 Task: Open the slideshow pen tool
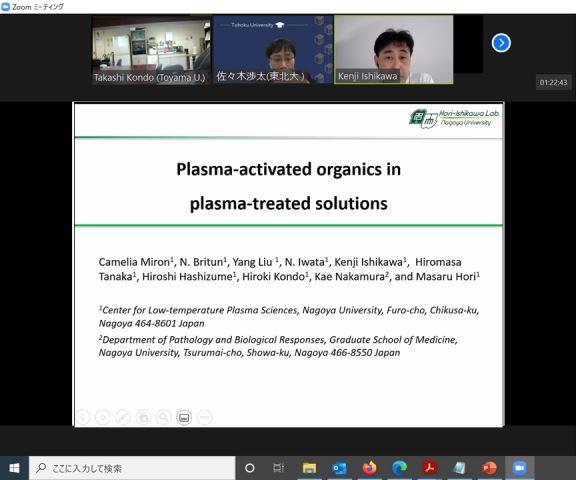[x=123, y=418]
